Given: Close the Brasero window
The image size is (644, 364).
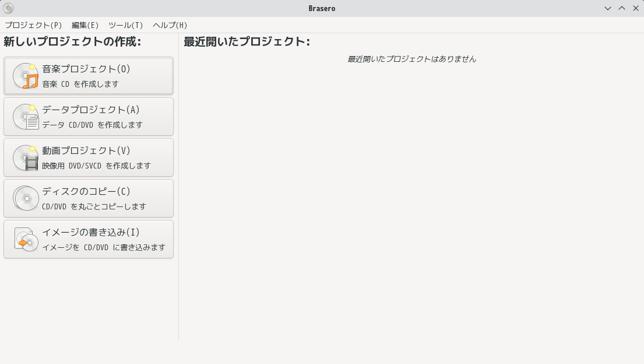Looking at the screenshot, I should (636, 8).
